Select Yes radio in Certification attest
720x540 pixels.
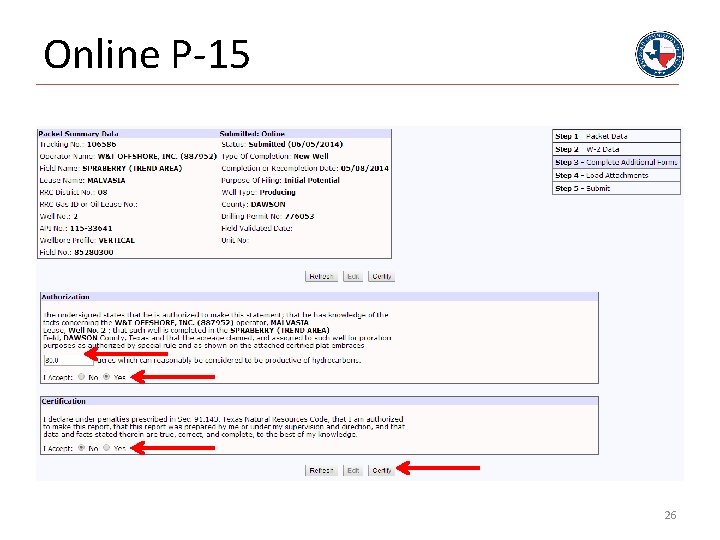pos(107,448)
